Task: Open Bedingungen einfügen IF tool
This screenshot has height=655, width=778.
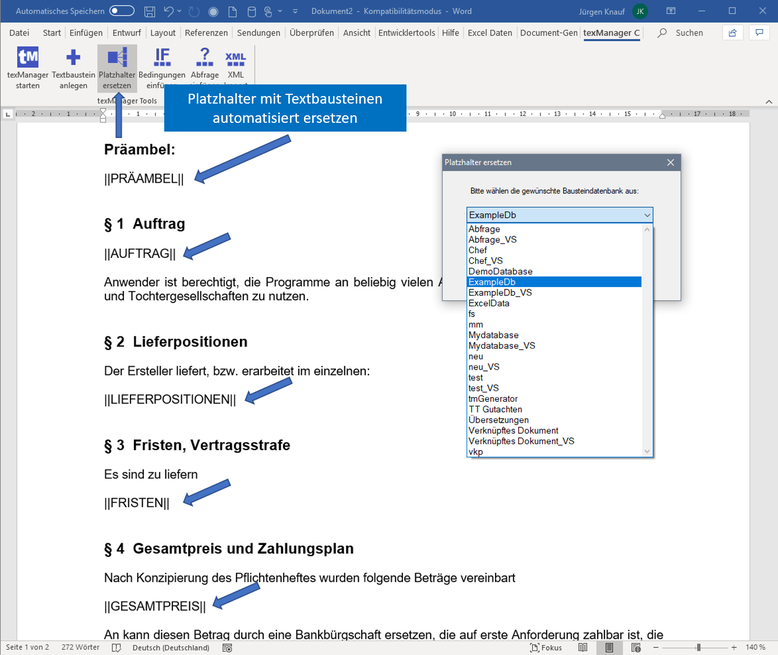Action: pyautogui.click(x=162, y=57)
